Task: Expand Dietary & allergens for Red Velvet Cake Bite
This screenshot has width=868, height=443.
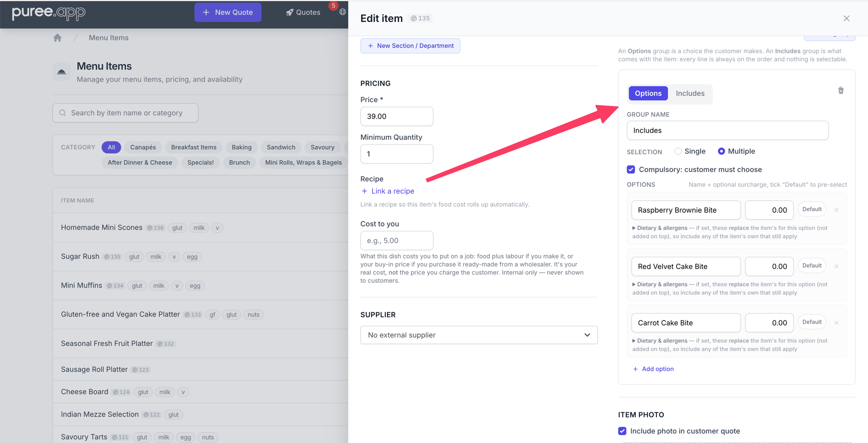Action: tap(660, 284)
